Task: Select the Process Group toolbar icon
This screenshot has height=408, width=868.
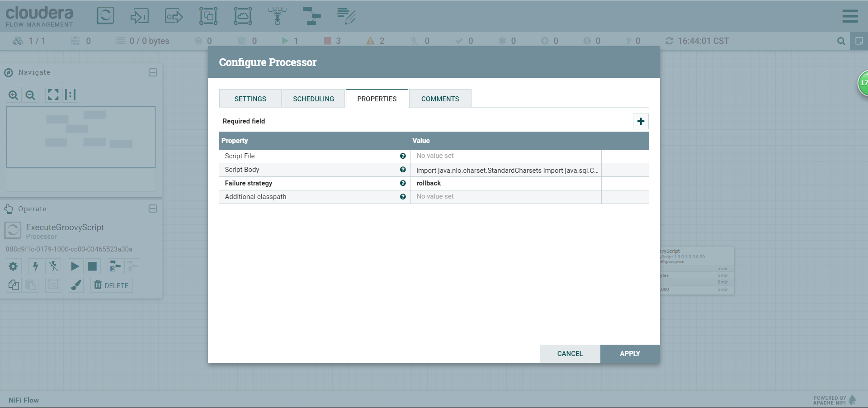Action: tap(208, 16)
